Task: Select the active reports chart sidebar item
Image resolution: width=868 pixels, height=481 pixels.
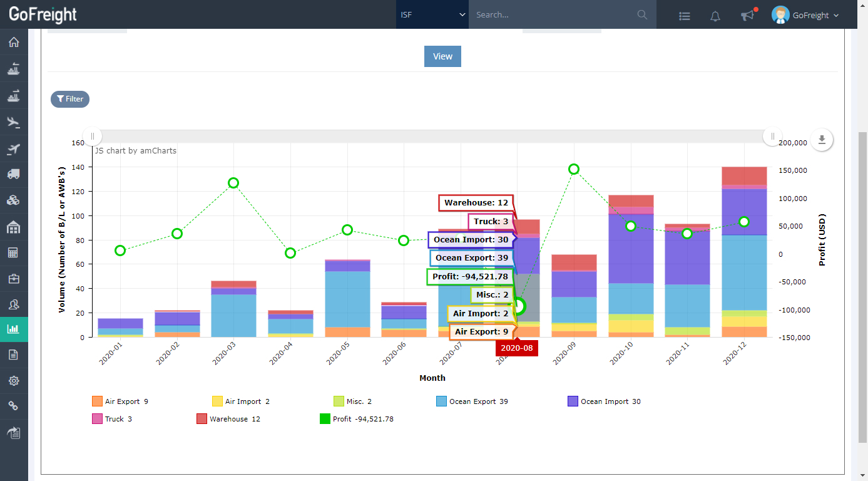Action: point(14,328)
